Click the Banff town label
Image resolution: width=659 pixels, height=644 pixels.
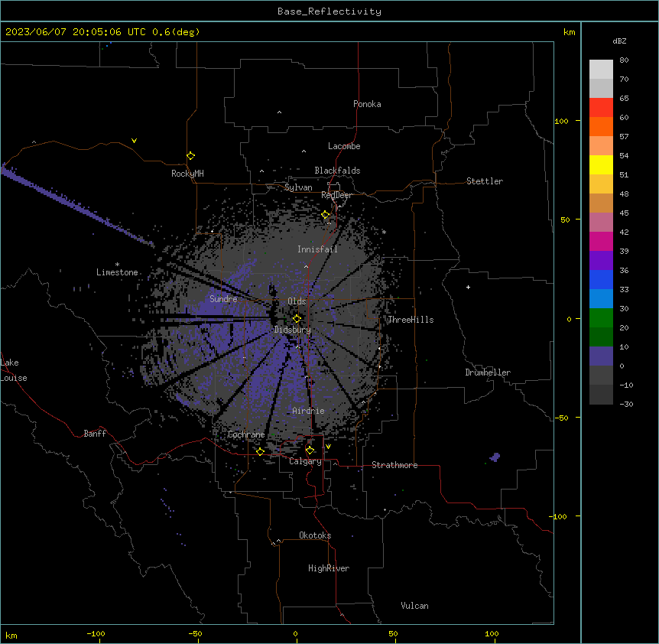click(x=95, y=434)
